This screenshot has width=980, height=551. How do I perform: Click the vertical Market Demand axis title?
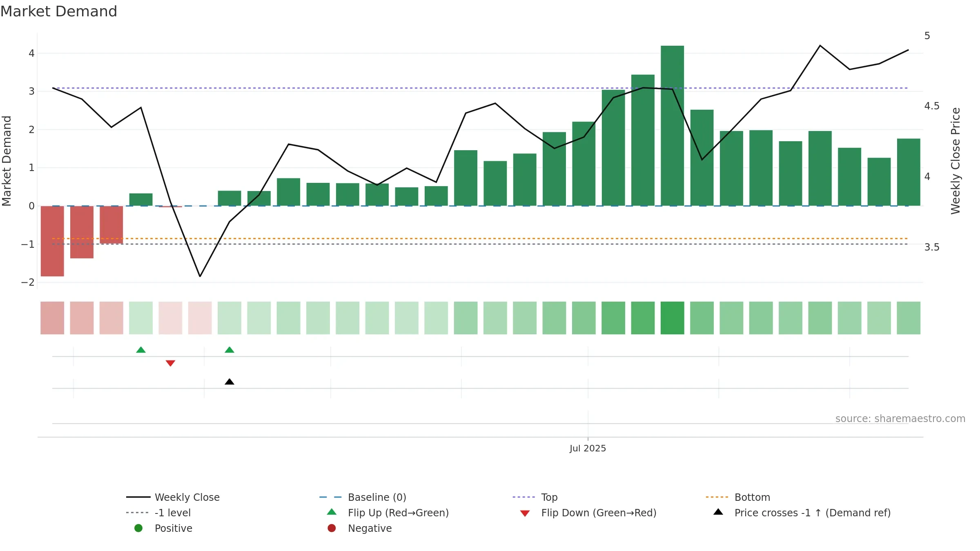pos(7,161)
